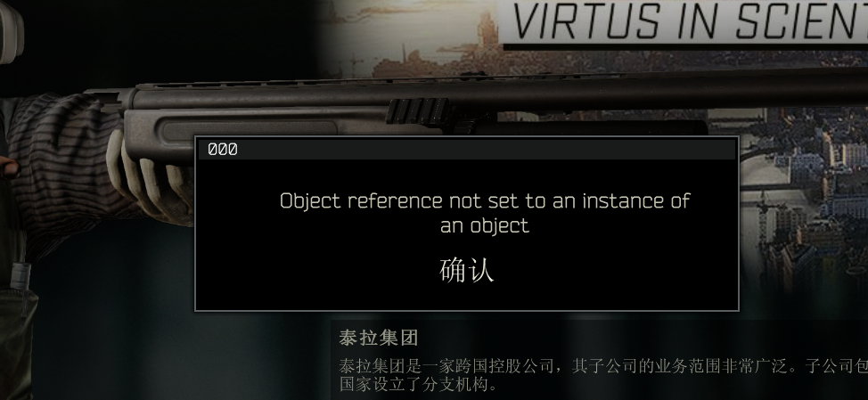The height and width of the screenshot is (400, 868).
Task: Select the 泰拉集团 description paragraph
Action: coord(602,374)
